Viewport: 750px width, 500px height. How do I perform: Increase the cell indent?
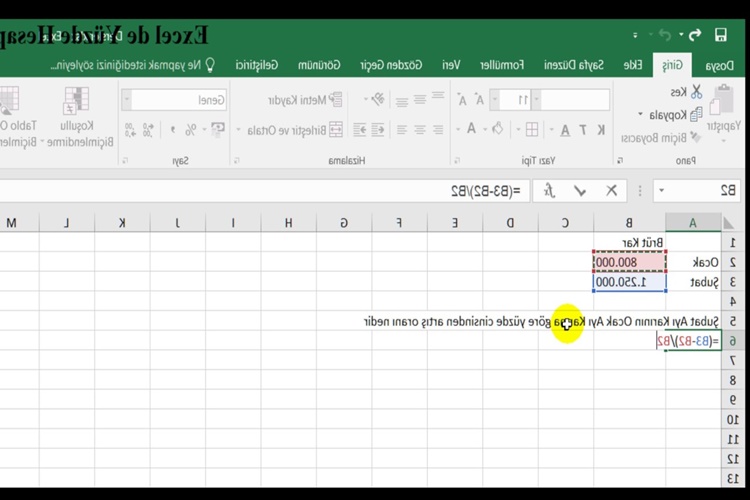(360, 129)
